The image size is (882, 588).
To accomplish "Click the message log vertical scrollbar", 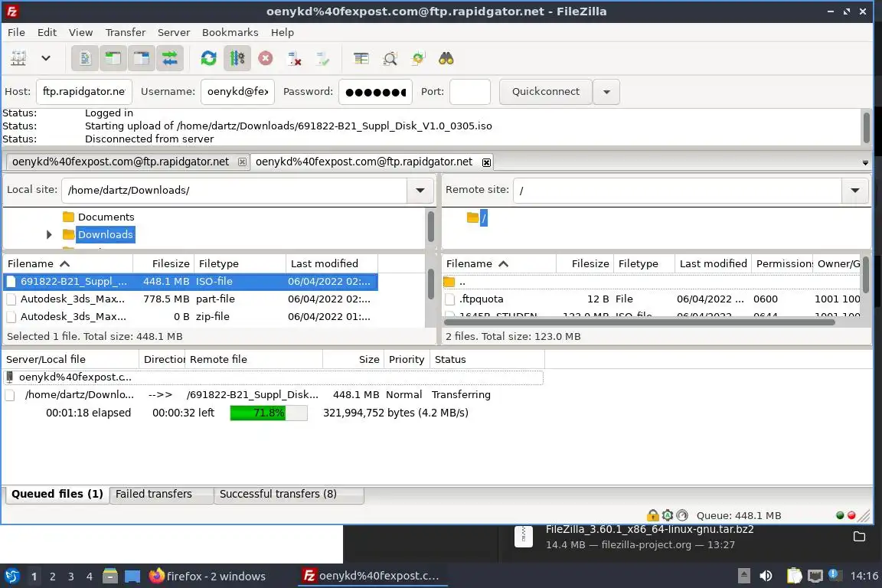I will pyautogui.click(x=866, y=128).
